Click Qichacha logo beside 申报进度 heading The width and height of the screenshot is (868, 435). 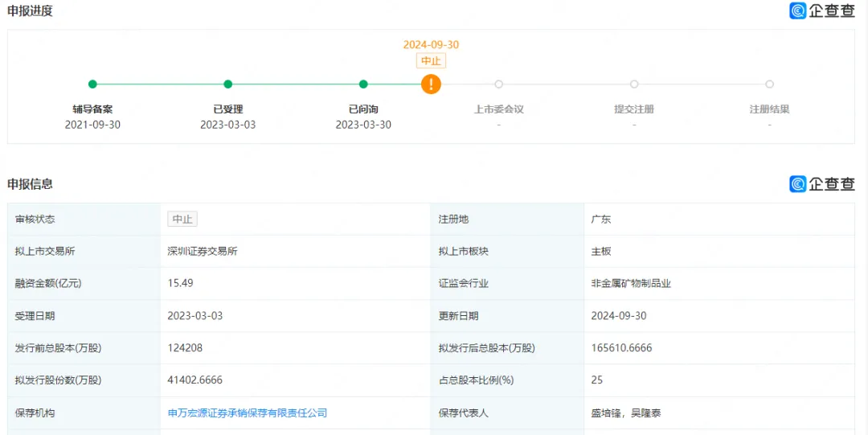pos(821,11)
